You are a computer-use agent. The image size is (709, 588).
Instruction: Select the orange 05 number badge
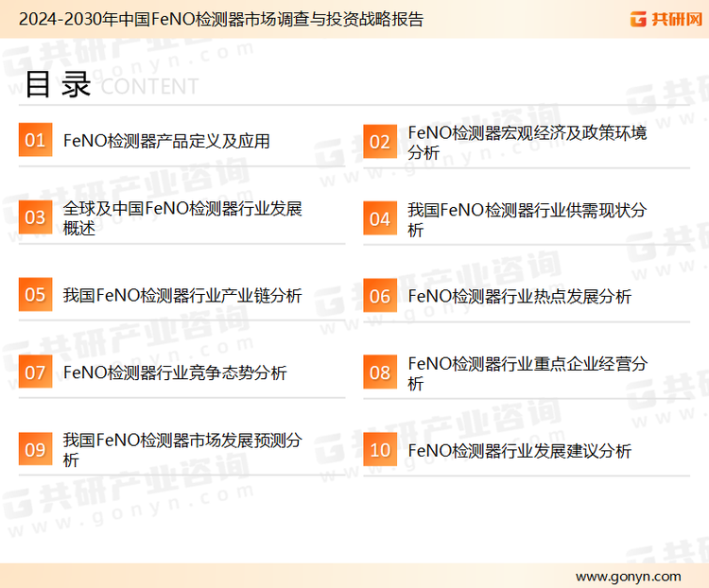[x=35, y=294]
